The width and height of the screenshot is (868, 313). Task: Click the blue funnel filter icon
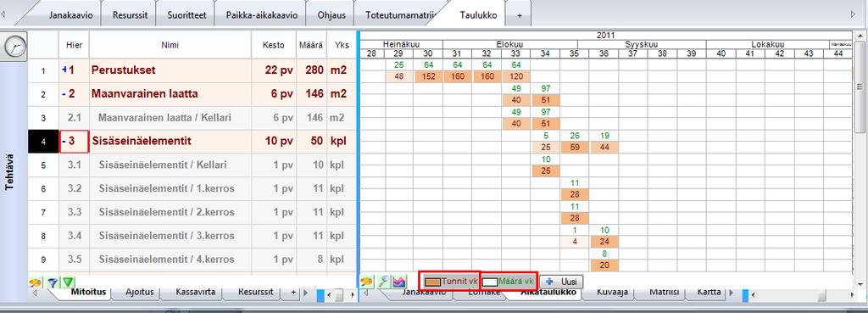click(53, 282)
